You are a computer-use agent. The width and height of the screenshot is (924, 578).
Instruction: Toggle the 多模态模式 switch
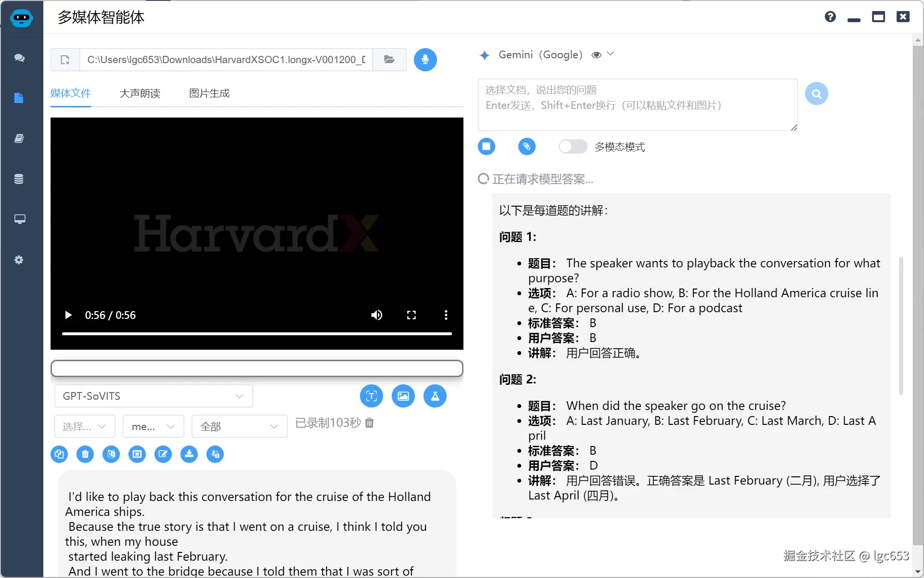pyautogui.click(x=573, y=146)
